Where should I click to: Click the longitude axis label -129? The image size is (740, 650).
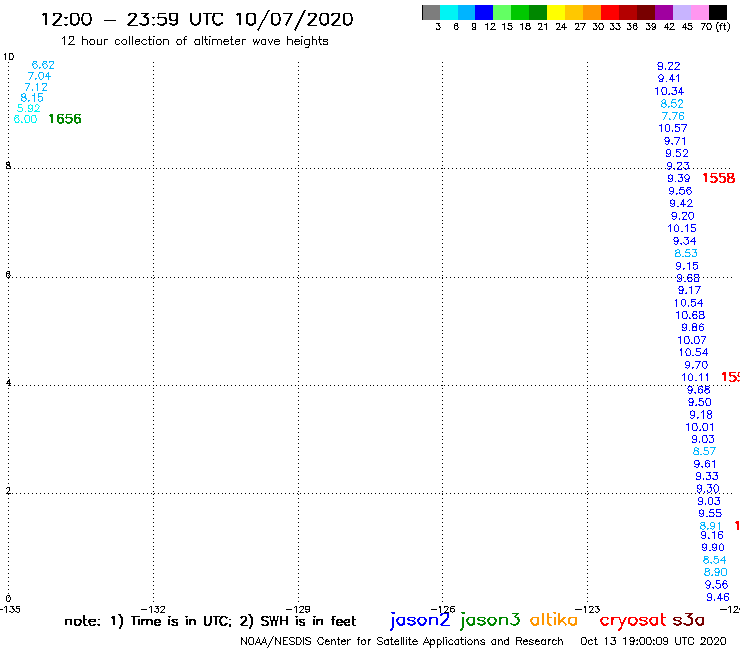[x=298, y=609]
